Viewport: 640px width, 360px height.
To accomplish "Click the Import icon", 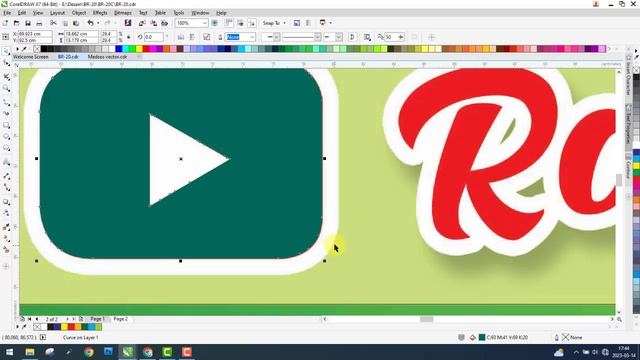I will 142,23.
